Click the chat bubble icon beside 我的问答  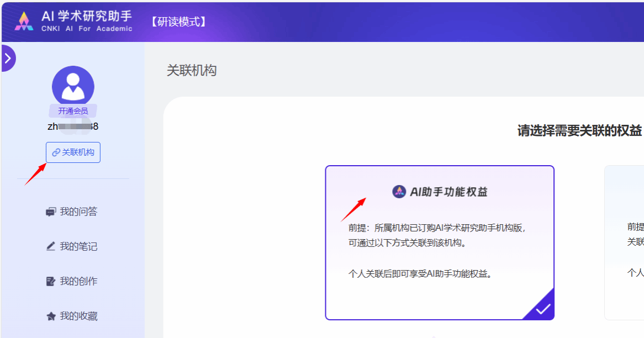[51, 212]
